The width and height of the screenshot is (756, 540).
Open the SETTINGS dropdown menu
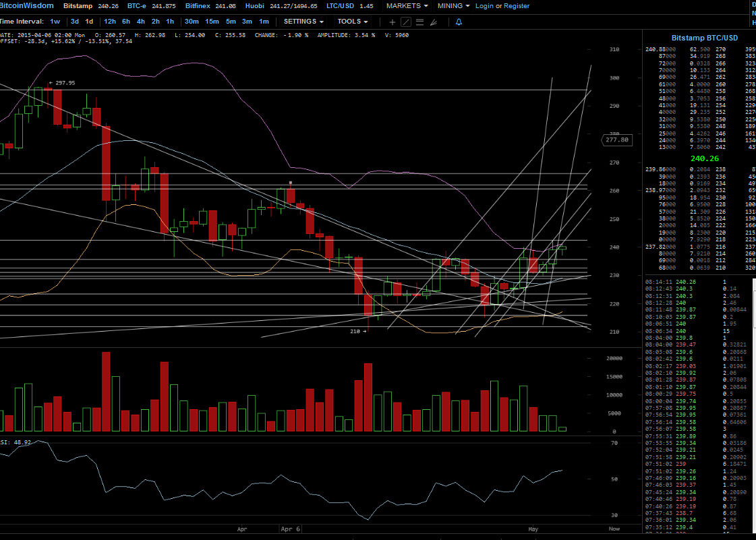click(x=303, y=21)
